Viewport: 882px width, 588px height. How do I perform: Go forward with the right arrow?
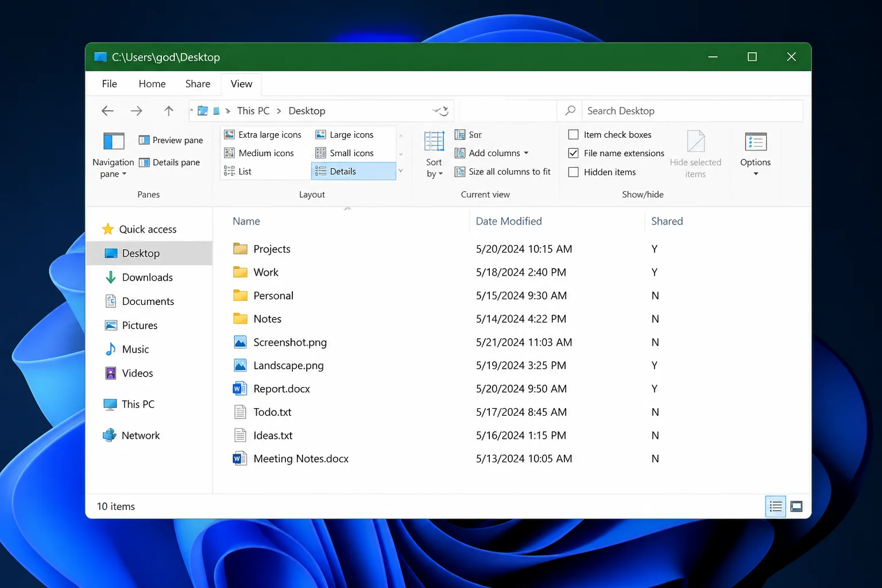pyautogui.click(x=136, y=111)
